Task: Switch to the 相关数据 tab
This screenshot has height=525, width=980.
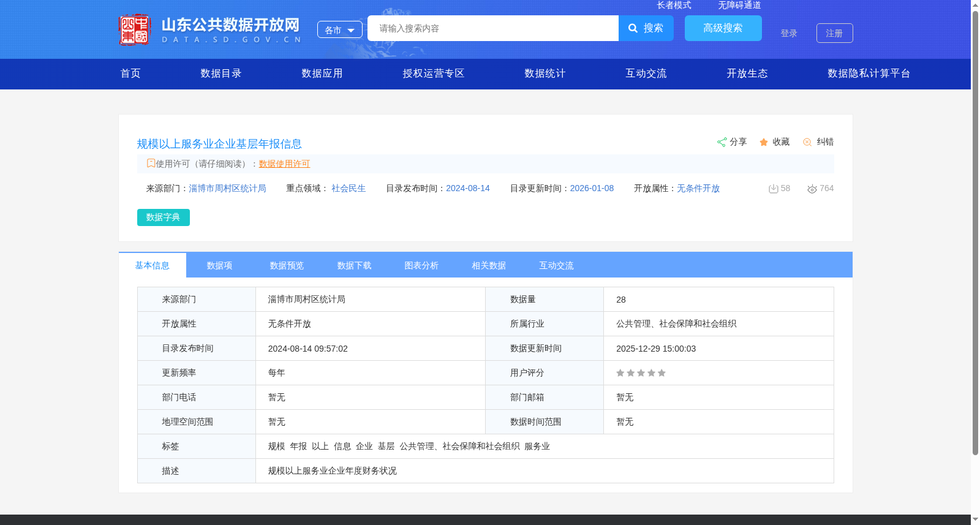Action: [x=489, y=265]
